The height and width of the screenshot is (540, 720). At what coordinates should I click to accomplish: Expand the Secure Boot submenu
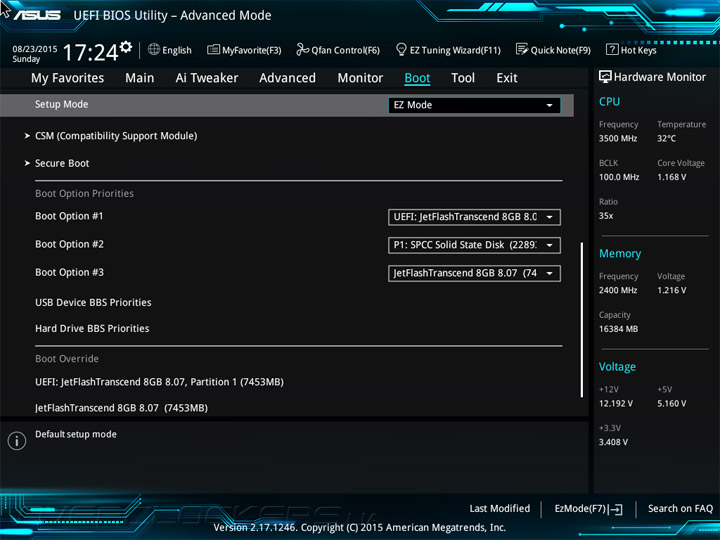click(x=62, y=163)
